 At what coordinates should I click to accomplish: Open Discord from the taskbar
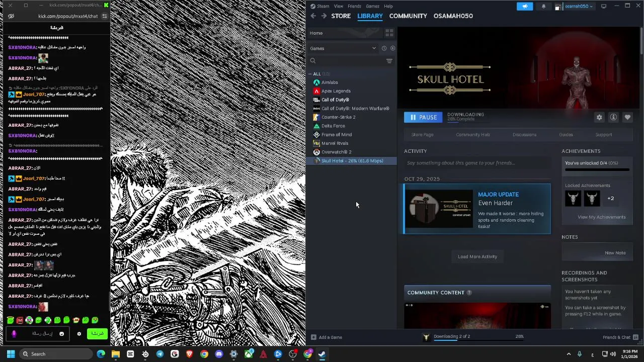pyautogui.click(x=219, y=354)
